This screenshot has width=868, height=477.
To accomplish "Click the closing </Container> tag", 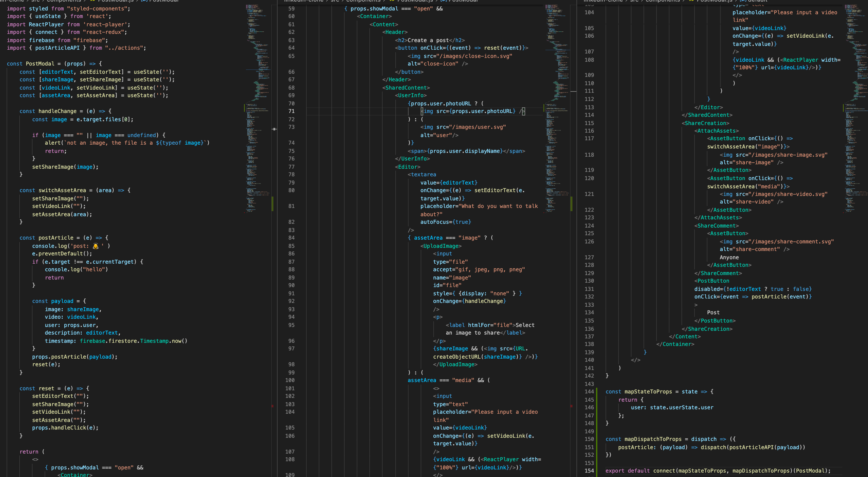I will coord(675,344).
